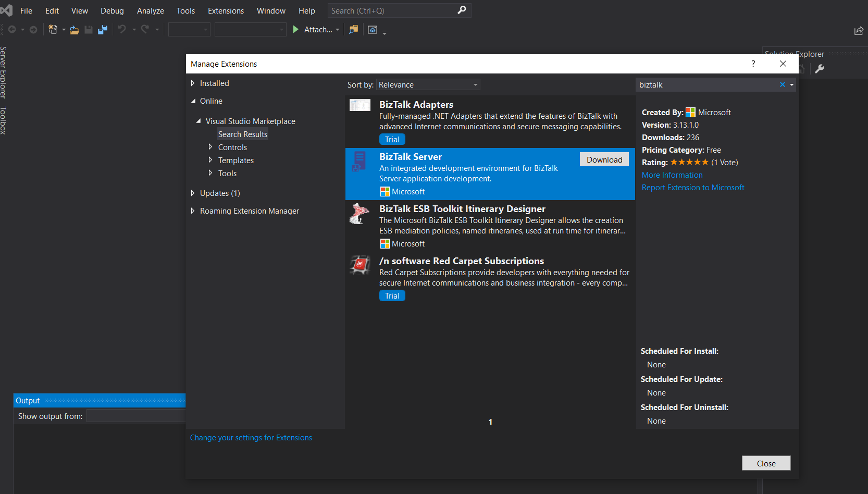The width and height of the screenshot is (868, 494).
Task: Open the Server Explorer side tab
Action: [4, 72]
